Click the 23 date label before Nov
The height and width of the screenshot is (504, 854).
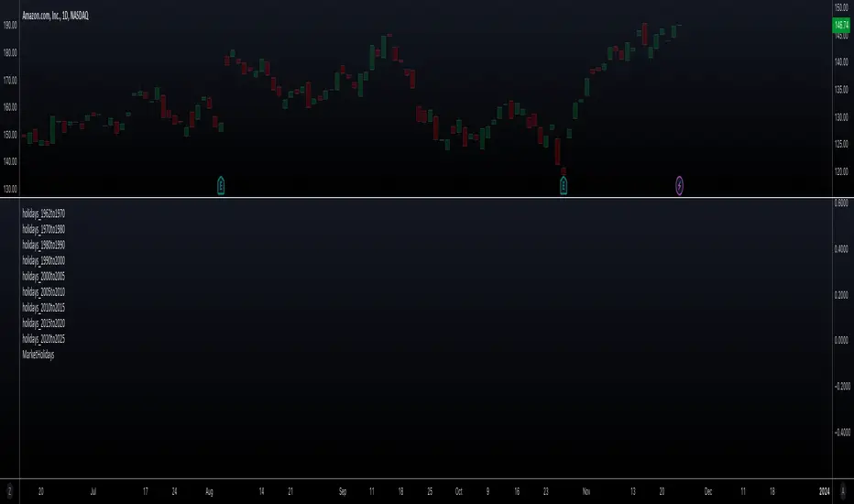[x=546, y=491]
